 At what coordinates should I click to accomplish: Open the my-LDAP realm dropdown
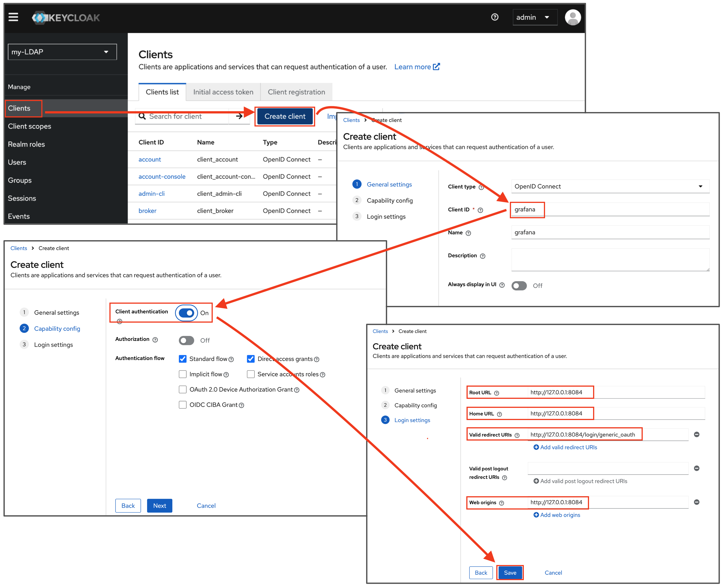tap(62, 52)
